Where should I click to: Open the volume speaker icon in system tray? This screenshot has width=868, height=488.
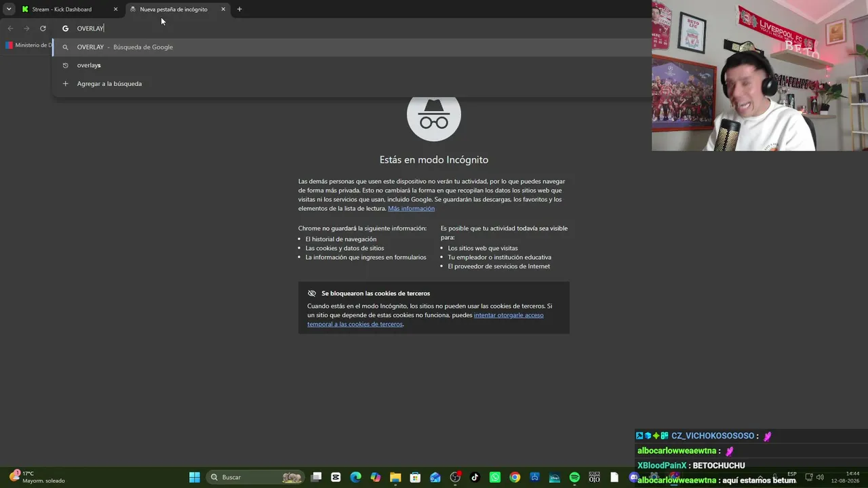(820, 477)
